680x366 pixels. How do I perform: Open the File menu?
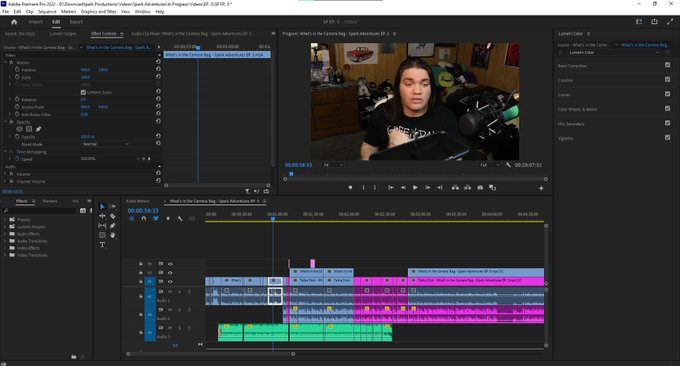pyautogui.click(x=6, y=12)
